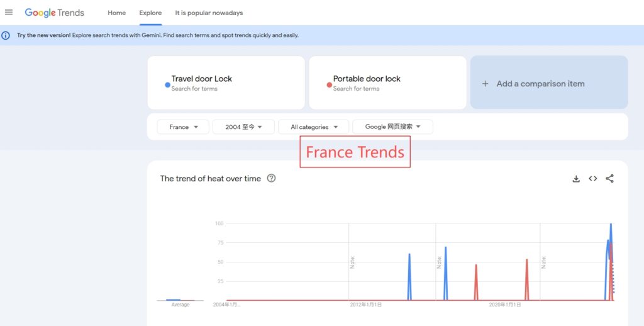The image size is (644, 326).
Task: Open It is popular nowadays tab
Action: [x=209, y=13]
